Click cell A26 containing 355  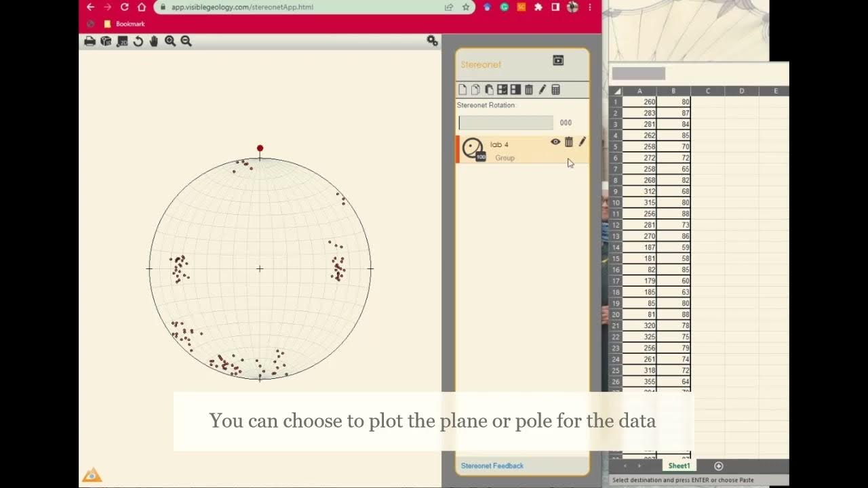tap(639, 382)
